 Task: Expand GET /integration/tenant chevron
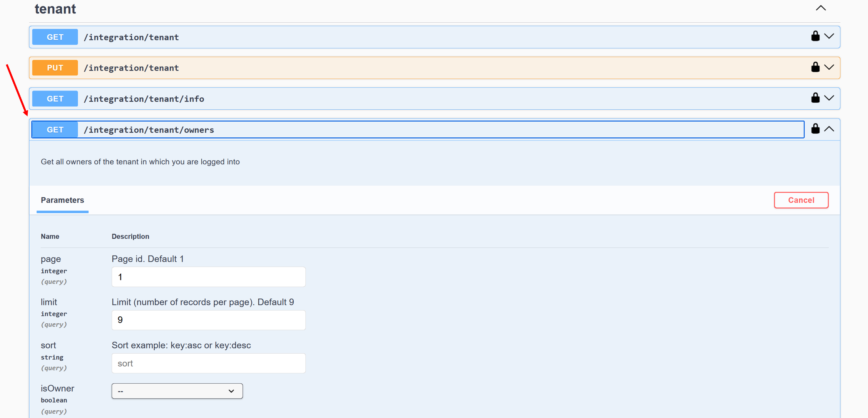[x=829, y=37]
